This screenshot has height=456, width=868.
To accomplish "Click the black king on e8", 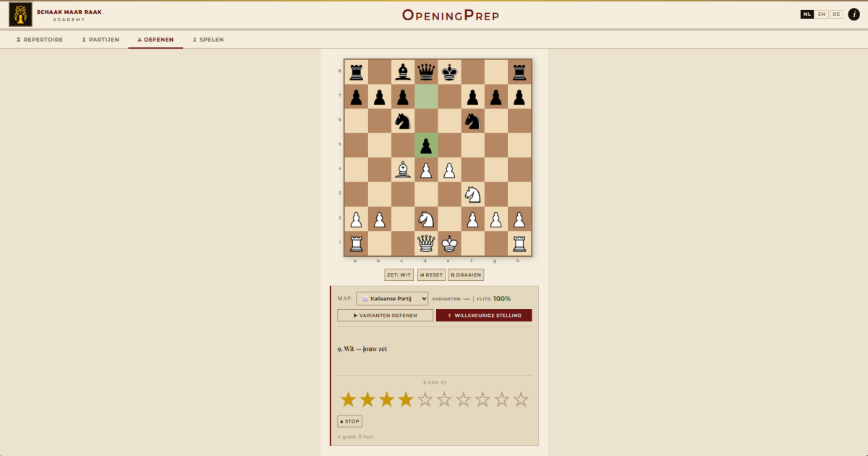I will pos(450,72).
